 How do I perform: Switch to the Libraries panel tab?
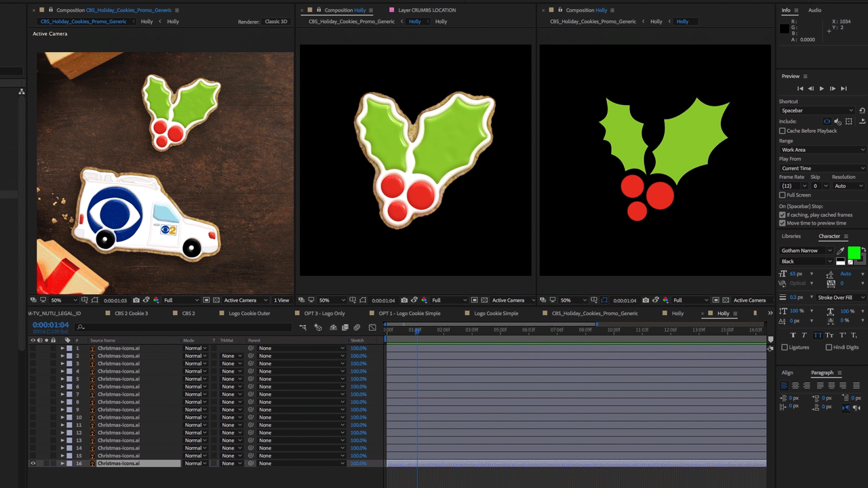pos(791,237)
